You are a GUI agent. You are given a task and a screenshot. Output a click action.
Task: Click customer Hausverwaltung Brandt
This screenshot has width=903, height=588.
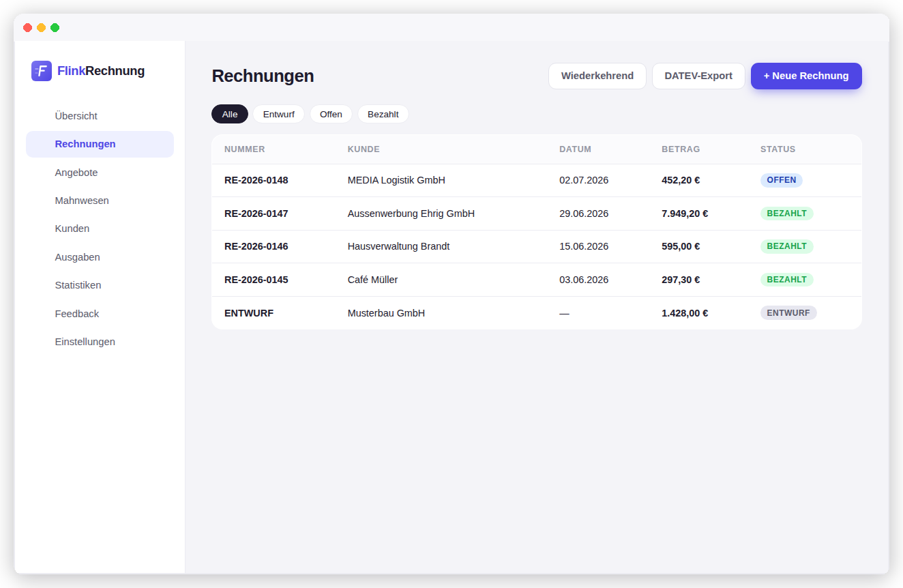point(399,246)
